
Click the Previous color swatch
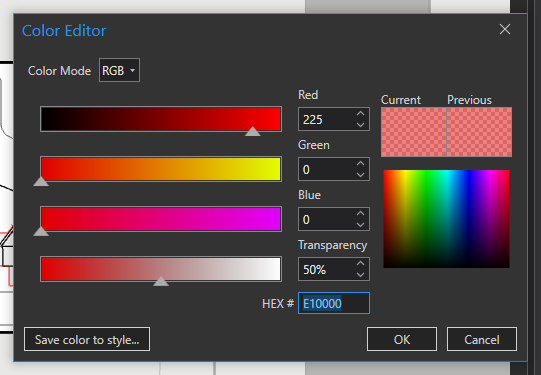(479, 132)
